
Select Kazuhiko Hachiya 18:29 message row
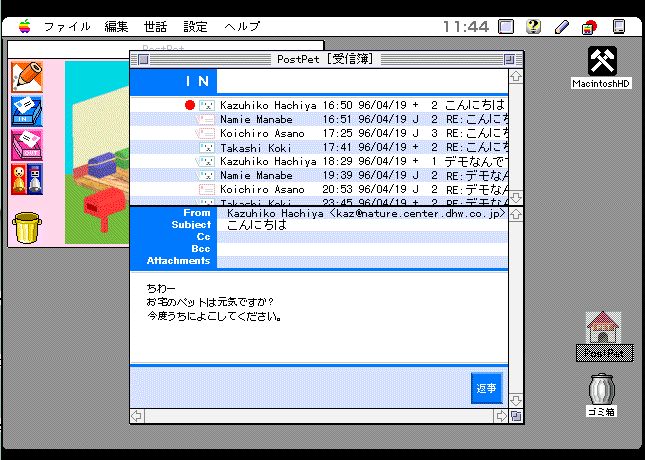319,161
